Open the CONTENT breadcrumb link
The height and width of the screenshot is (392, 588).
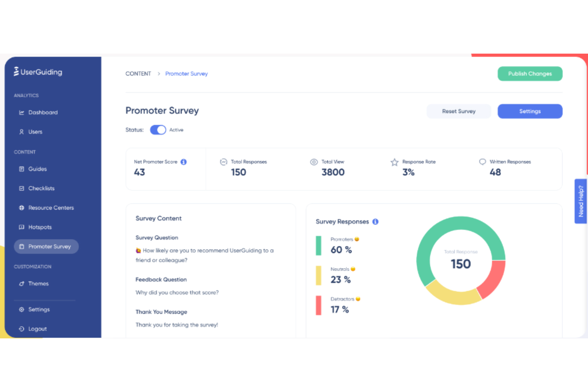(138, 73)
